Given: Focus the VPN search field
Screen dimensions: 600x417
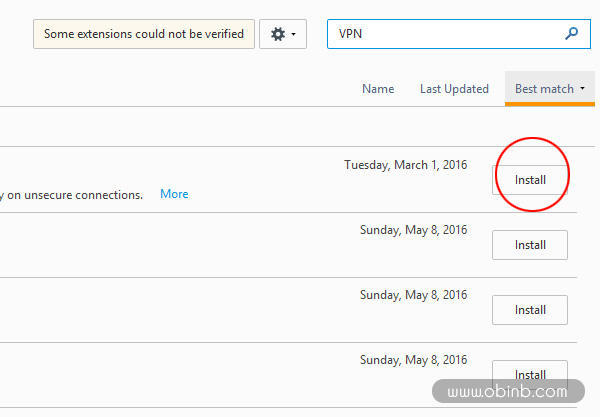Looking at the screenshot, I should tap(459, 34).
